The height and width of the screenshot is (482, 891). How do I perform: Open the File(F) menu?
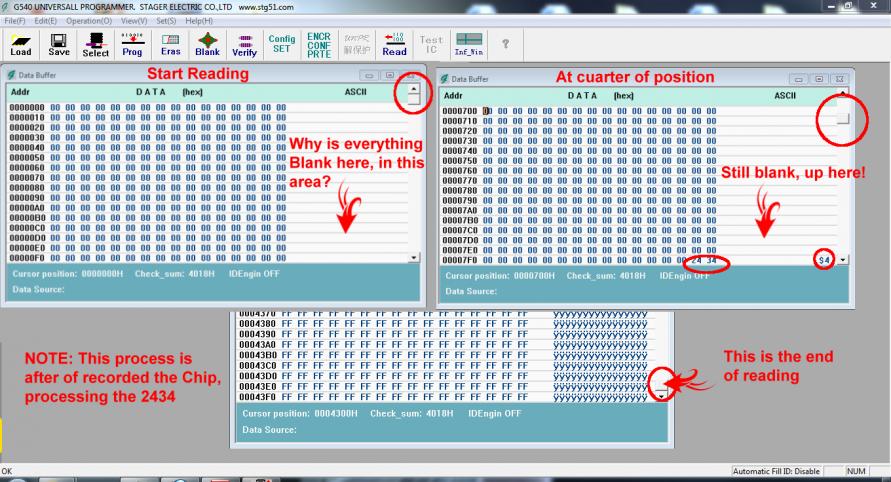pyautogui.click(x=13, y=21)
